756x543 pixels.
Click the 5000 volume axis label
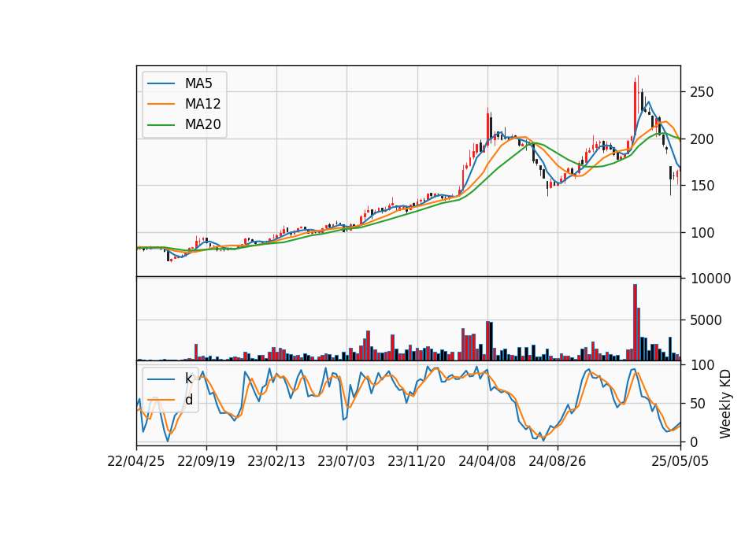[x=706, y=320]
